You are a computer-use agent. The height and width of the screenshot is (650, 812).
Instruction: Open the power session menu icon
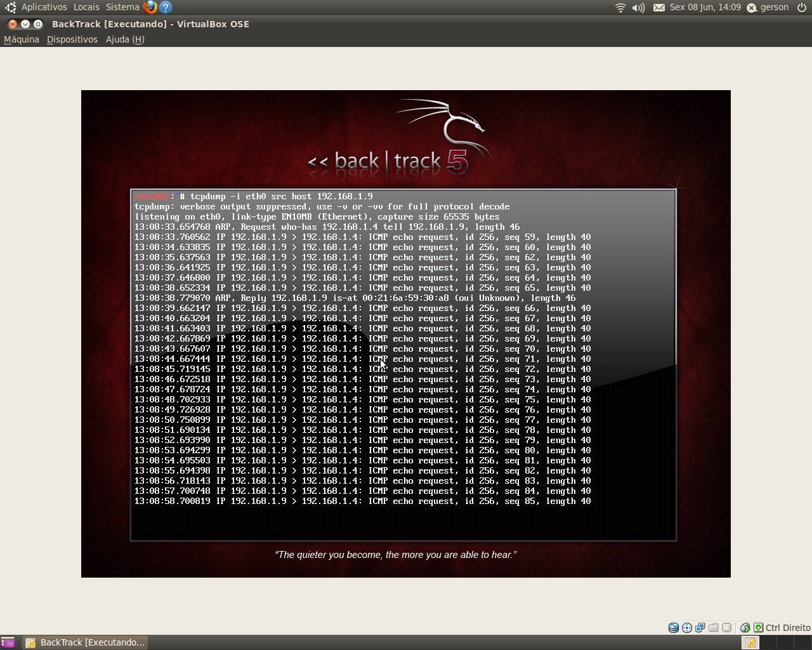pyautogui.click(x=801, y=8)
